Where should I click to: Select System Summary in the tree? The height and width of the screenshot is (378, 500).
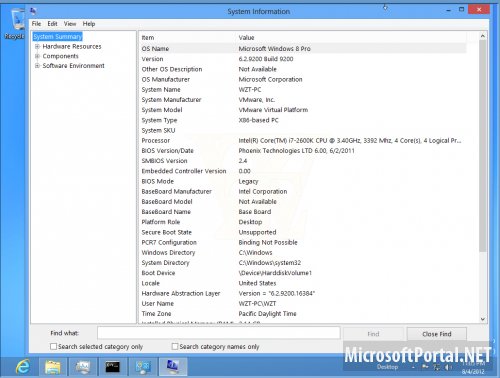57,37
